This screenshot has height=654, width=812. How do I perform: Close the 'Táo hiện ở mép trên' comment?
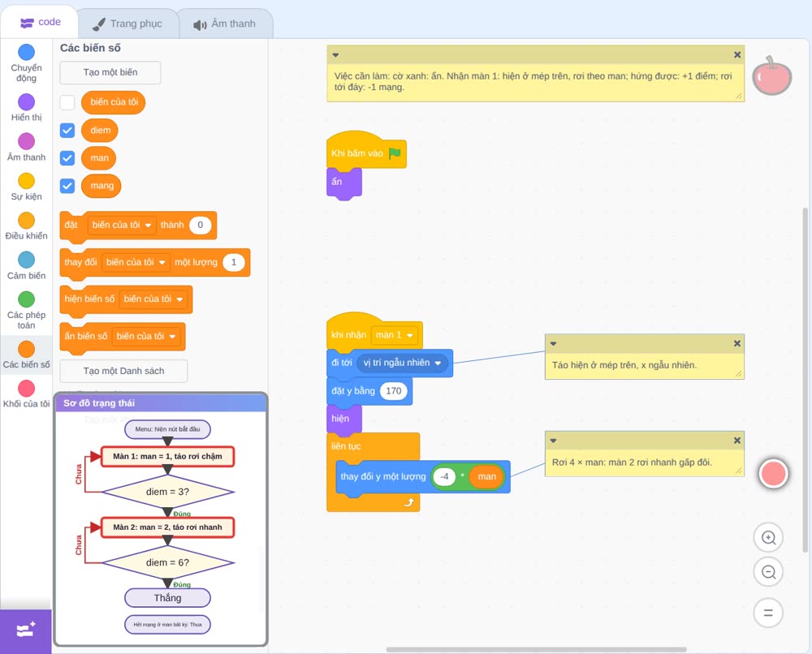tap(737, 343)
